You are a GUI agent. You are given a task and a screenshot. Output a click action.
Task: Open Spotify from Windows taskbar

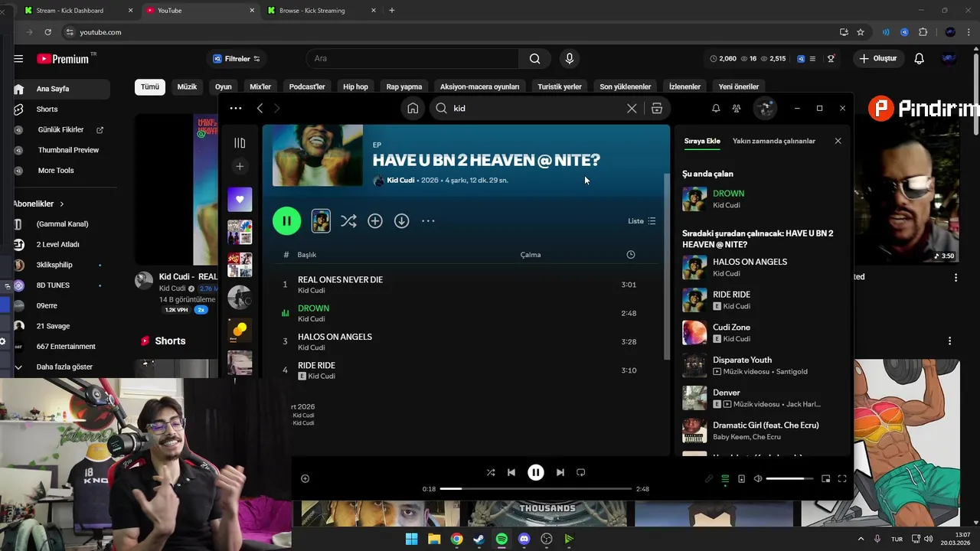coord(501,540)
